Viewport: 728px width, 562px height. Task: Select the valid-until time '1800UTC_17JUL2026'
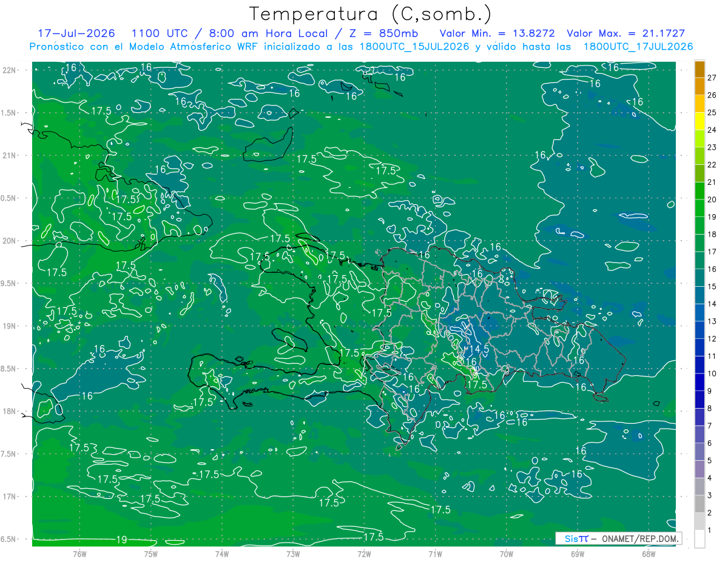[638, 47]
